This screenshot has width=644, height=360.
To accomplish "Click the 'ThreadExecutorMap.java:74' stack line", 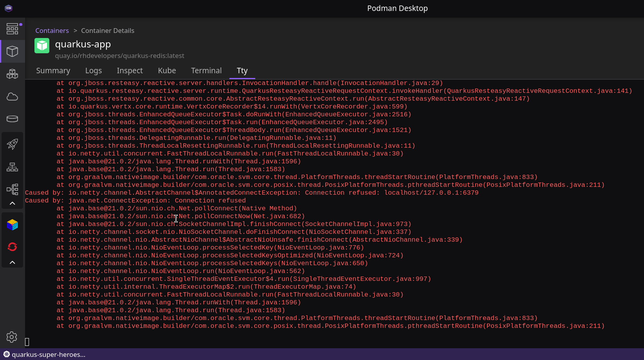I will [206, 287].
